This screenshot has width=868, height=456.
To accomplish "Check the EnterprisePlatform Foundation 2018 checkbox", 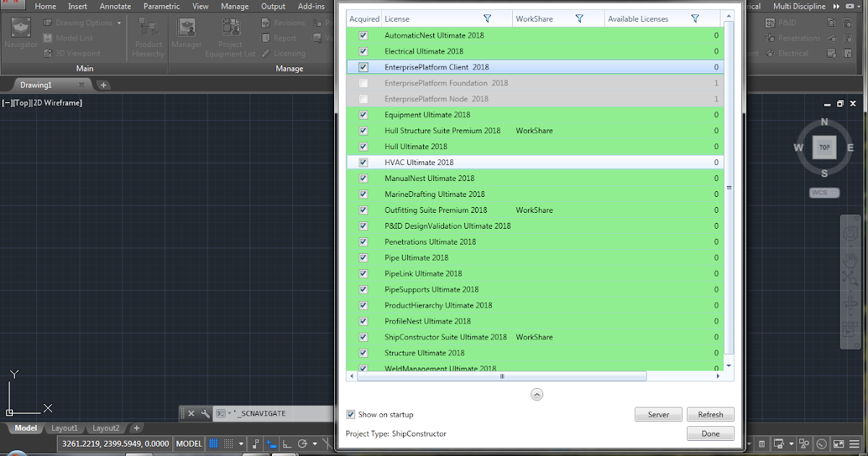I will coord(362,83).
